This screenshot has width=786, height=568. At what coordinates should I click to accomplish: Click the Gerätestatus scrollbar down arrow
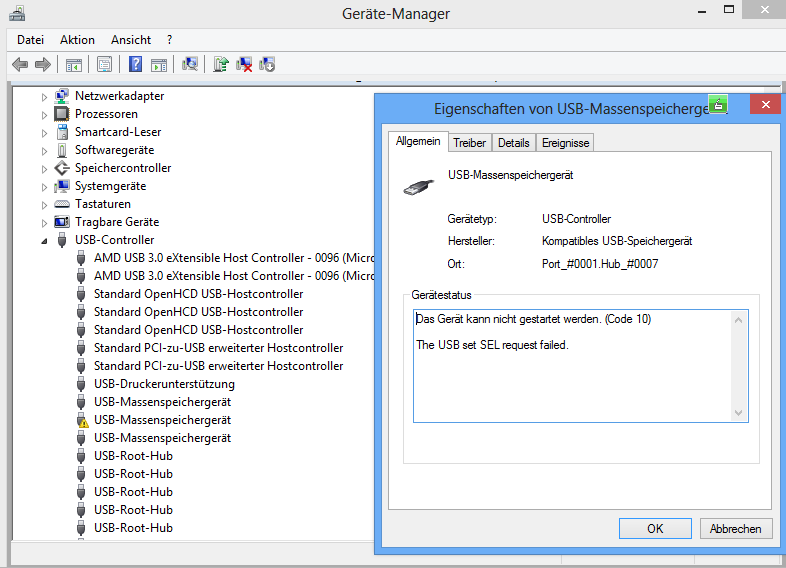pyautogui.click(x=739, y=413)
